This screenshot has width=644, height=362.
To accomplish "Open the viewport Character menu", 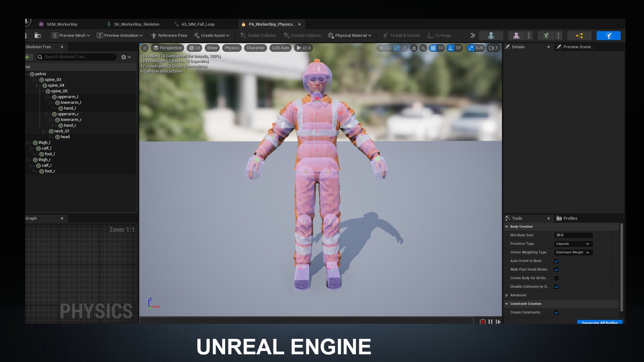I will point(256,48).
